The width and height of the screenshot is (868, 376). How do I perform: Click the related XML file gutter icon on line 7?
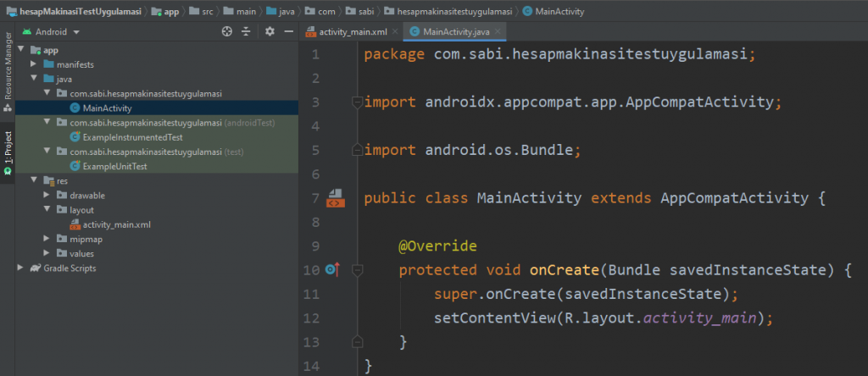336,198
